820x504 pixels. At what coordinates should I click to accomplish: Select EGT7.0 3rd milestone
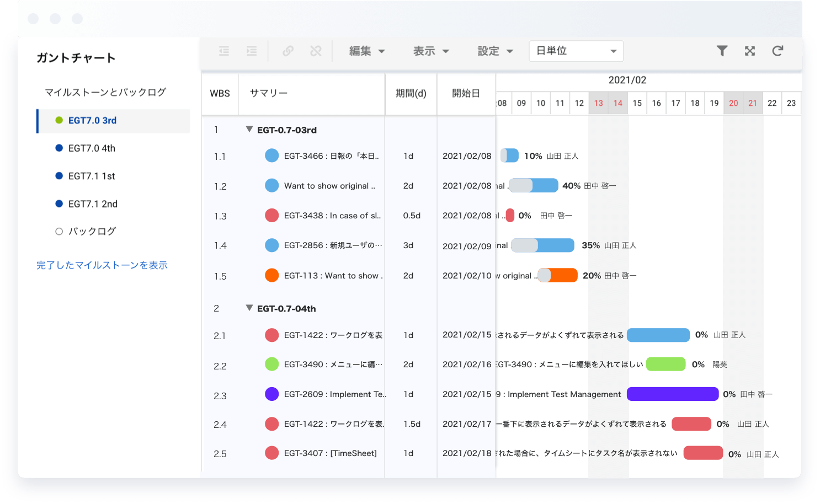click(113, 121)
